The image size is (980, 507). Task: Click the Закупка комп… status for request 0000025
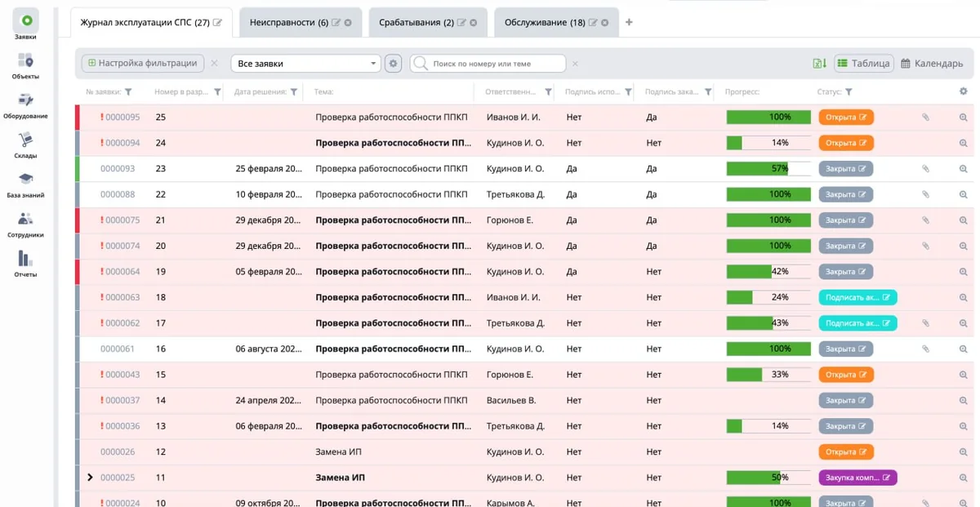pyautogui.click(x=857, y=478)
